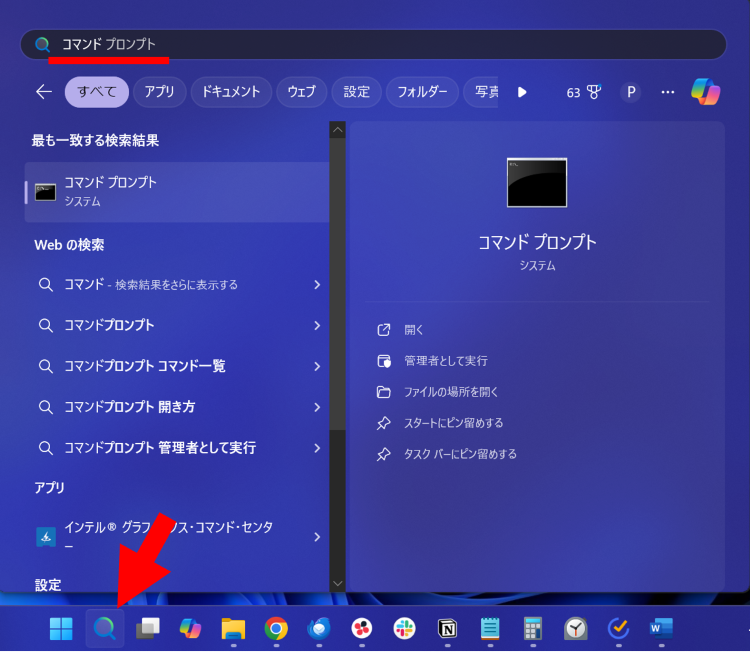Select the ウェブ filter tab
The image size is (750, 668).
point(301,92)
